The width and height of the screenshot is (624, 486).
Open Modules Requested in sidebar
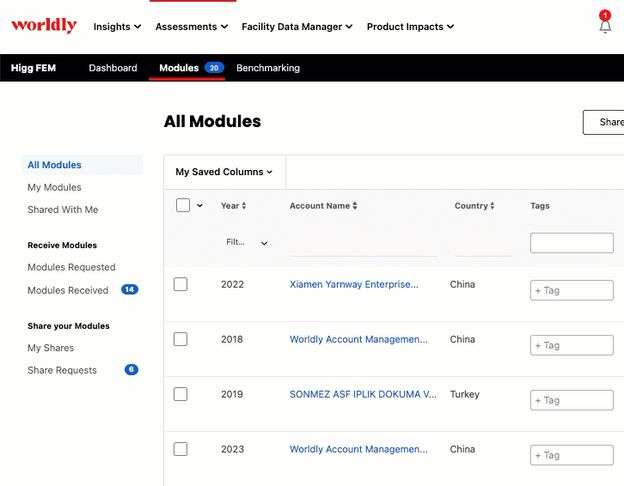pyautogui.click(x=71, y=267)
